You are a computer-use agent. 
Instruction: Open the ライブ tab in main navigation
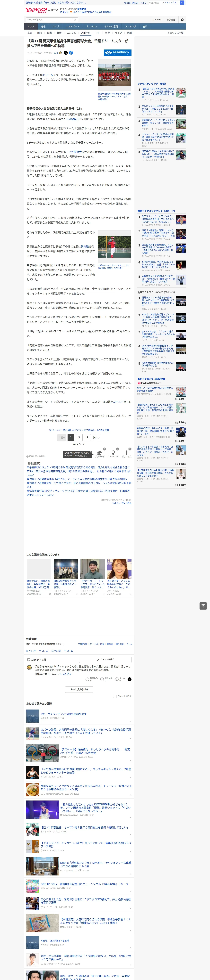coord(56,27)
